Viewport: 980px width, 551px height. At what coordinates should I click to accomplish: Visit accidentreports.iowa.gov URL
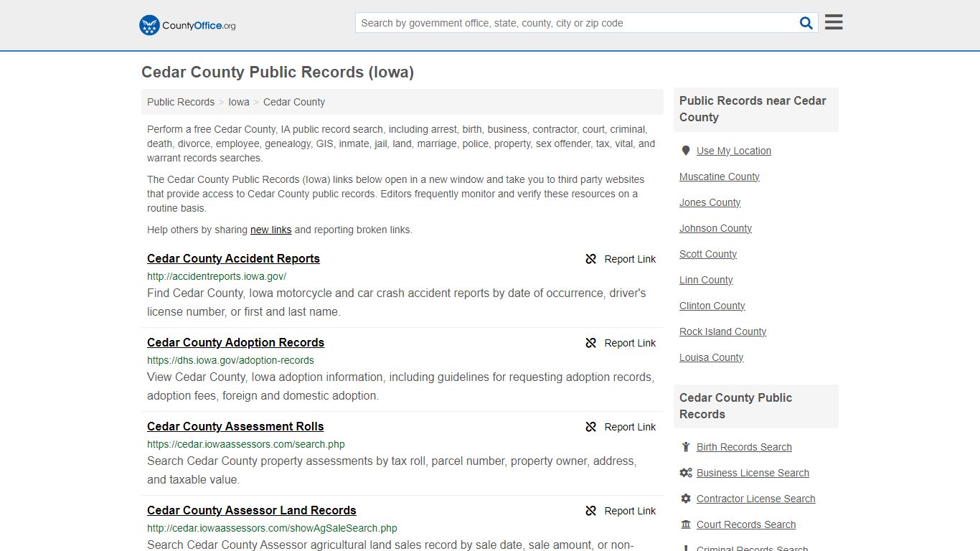click(x=217, y=276)
